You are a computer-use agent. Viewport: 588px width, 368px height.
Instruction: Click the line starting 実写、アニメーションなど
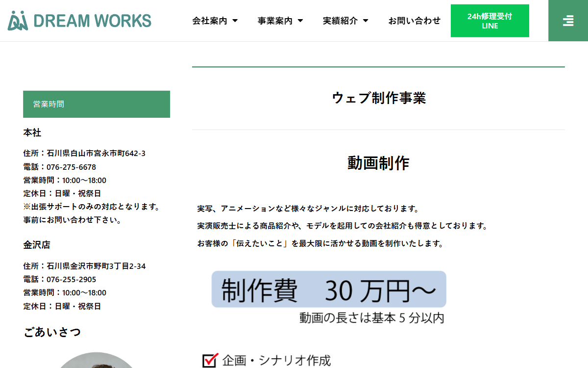(x=308, y=209)
